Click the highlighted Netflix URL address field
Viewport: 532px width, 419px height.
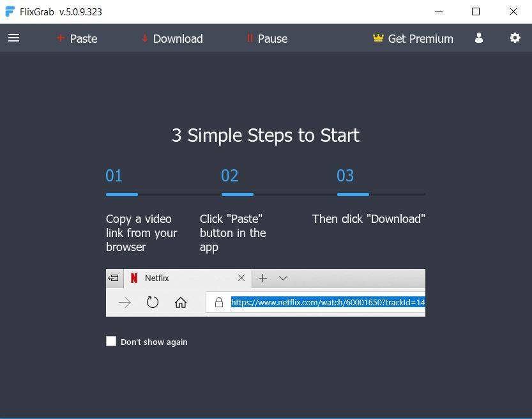[x=328, y=302]
